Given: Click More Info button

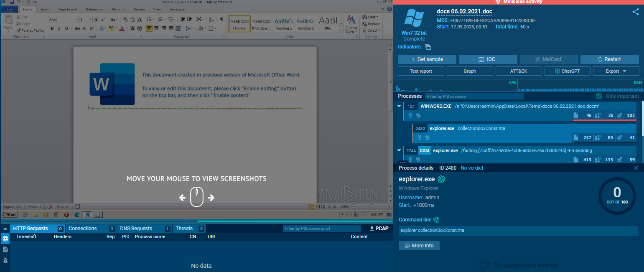Looking at the screenshot, I should 419,246.
